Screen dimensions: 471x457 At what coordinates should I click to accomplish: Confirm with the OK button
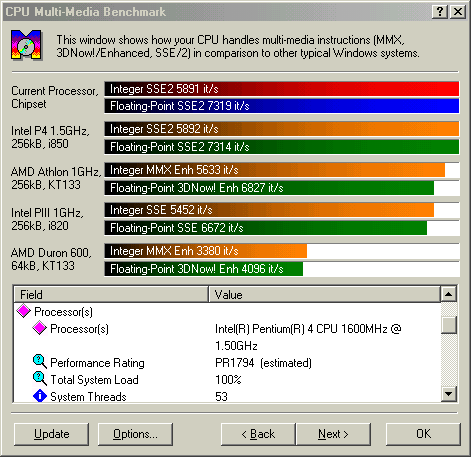pos(423,434)
